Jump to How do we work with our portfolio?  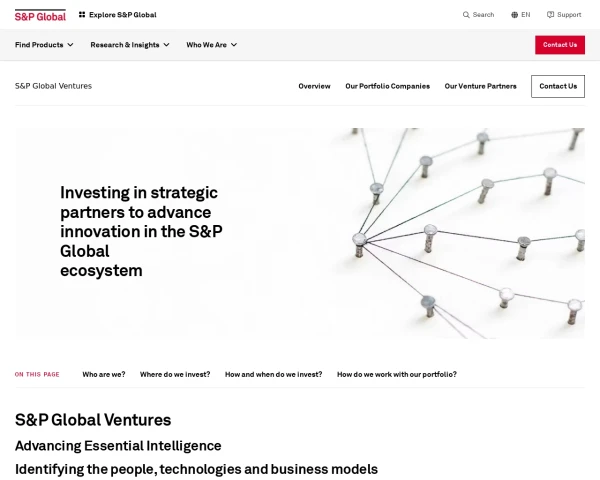click(396, 374)
